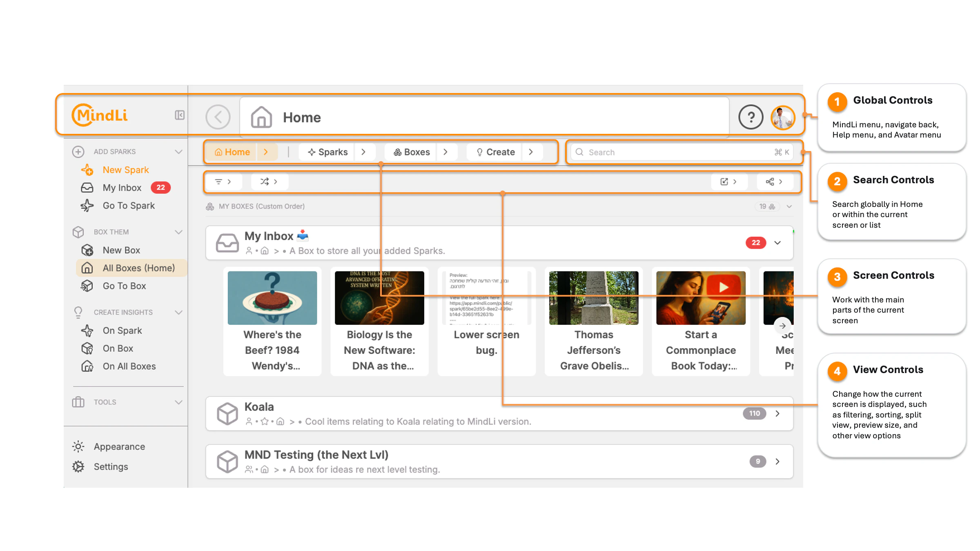Click the Create Insights lightbulb icon
Viewport: 980px width, 551px height.
pyautogui.click(x=78, y=312)
